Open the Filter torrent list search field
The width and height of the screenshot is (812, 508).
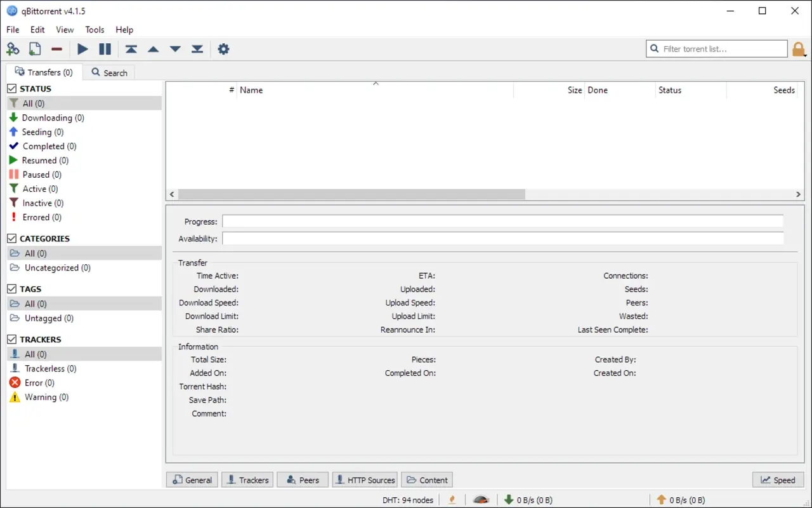[717, 48]
